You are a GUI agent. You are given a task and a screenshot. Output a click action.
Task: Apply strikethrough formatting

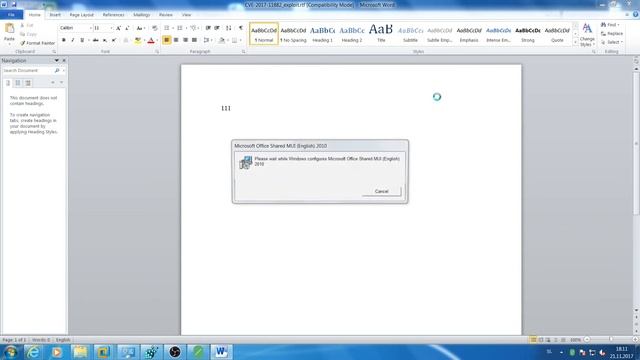pyautogui.click(x=96, y=40)
